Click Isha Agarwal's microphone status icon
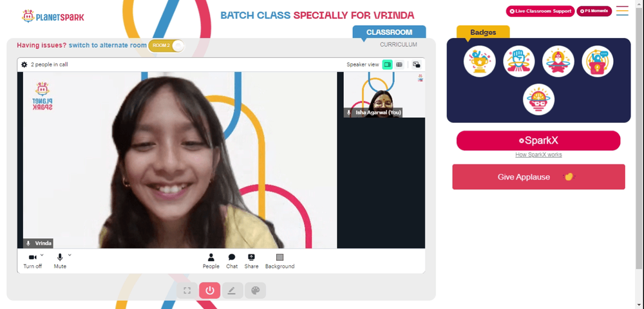 point(349,113)
